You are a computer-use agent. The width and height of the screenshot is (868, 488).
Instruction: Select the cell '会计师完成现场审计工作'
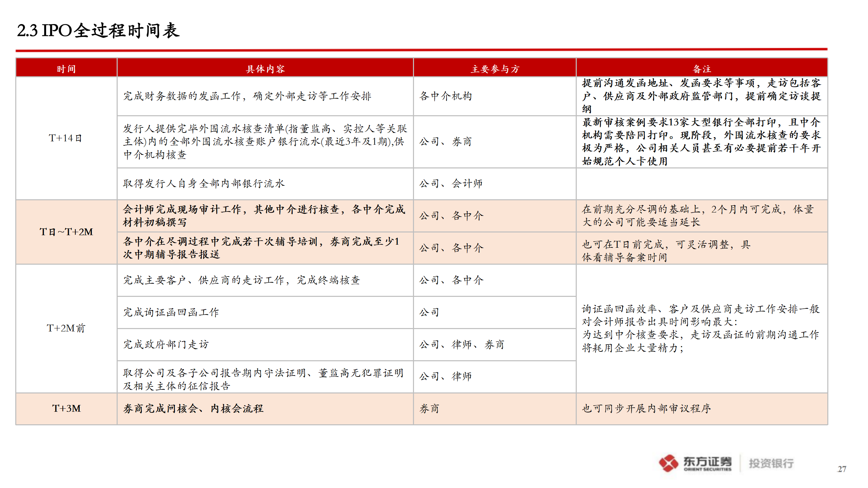coord(265,216)
